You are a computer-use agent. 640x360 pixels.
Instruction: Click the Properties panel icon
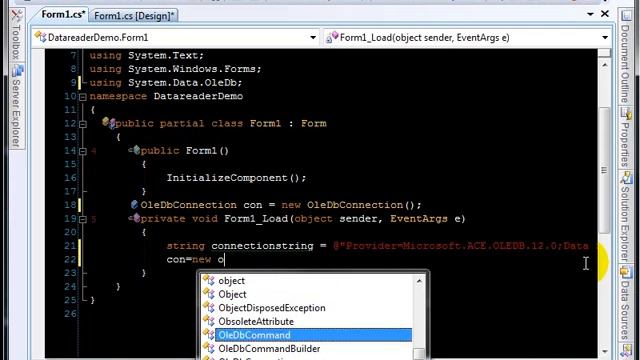coord(626,113)
